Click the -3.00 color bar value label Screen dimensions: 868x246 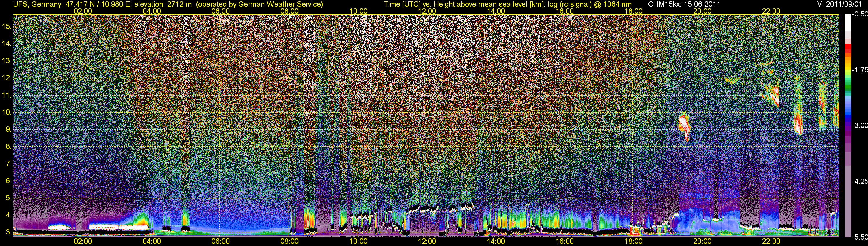[860, 126]
